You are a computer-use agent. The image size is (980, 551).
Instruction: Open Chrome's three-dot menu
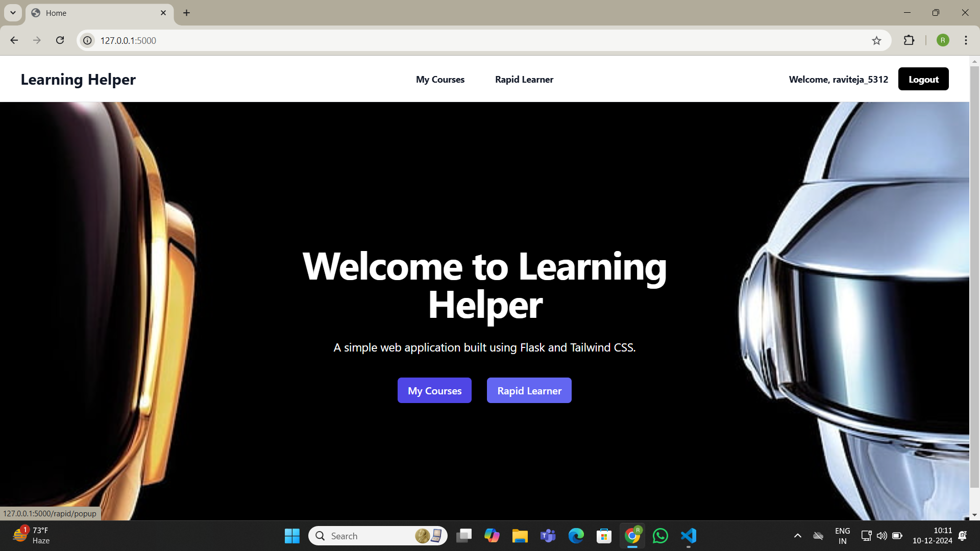pyautogui.click(x=966, y=40)
